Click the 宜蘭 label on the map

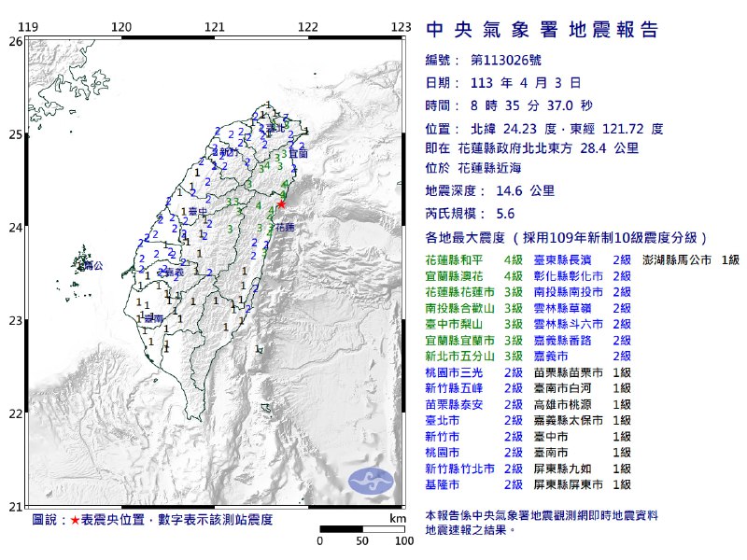[x=298, y=154]
